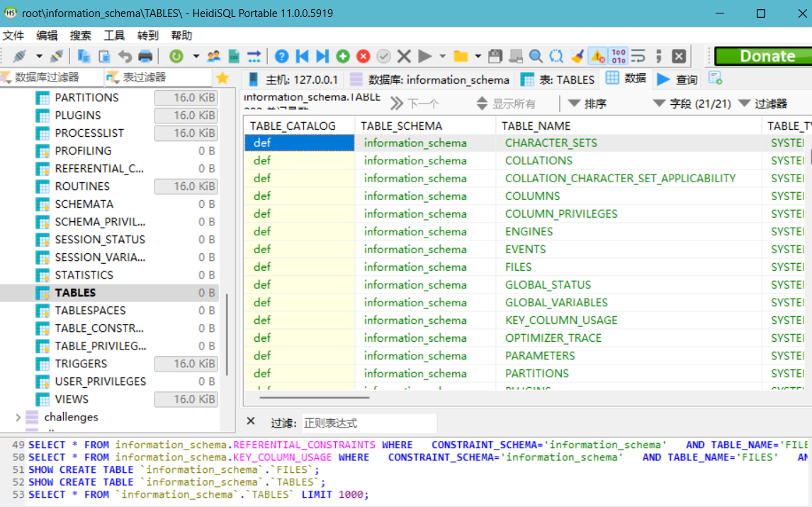The image size is (812, 507).
Task: Click the copy icon in toolbar
Action: click(x=84, y=56)
